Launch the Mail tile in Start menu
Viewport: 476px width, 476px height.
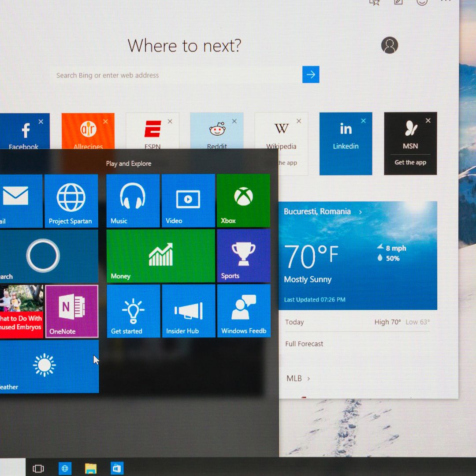click(21, 201)
